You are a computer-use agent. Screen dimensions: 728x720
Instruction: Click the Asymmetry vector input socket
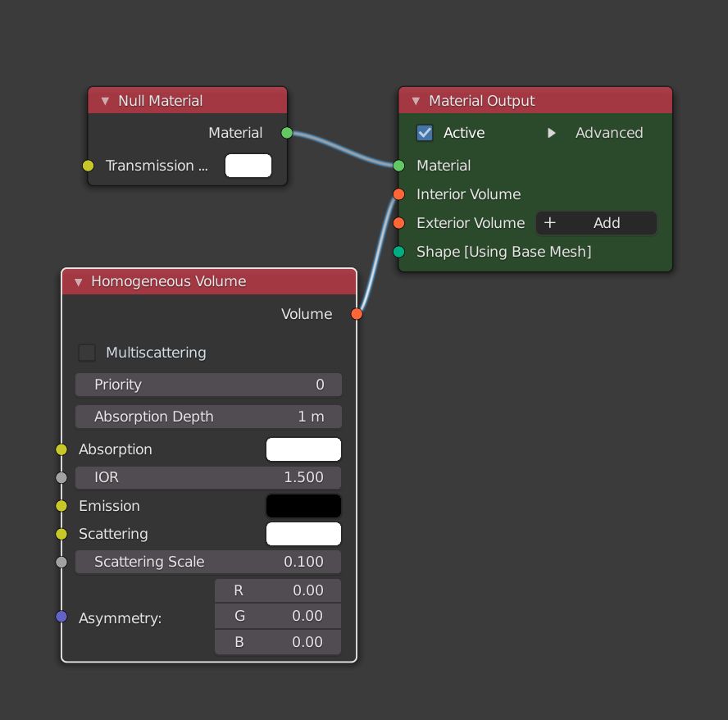point(61,617)
